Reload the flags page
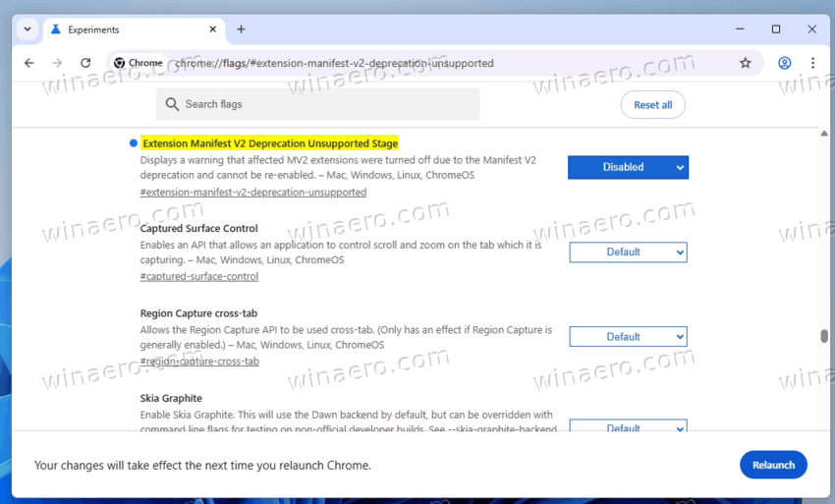Image resolution: width=835 pixels, height=504 pixels. coord(85,63)
